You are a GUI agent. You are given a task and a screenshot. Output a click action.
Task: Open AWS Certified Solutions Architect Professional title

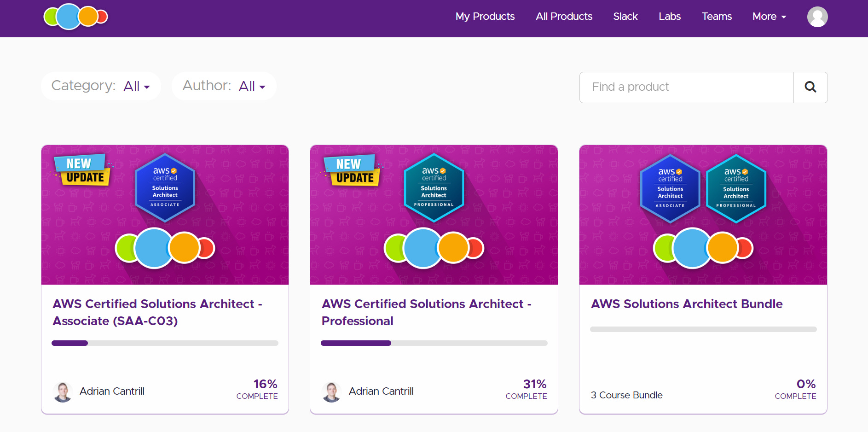pos(427,312)
